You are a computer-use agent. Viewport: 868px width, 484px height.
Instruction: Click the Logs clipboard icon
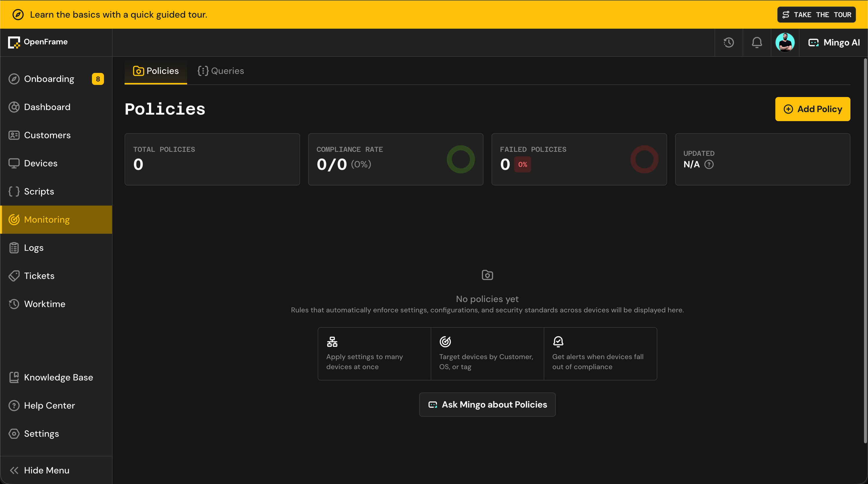14,248
